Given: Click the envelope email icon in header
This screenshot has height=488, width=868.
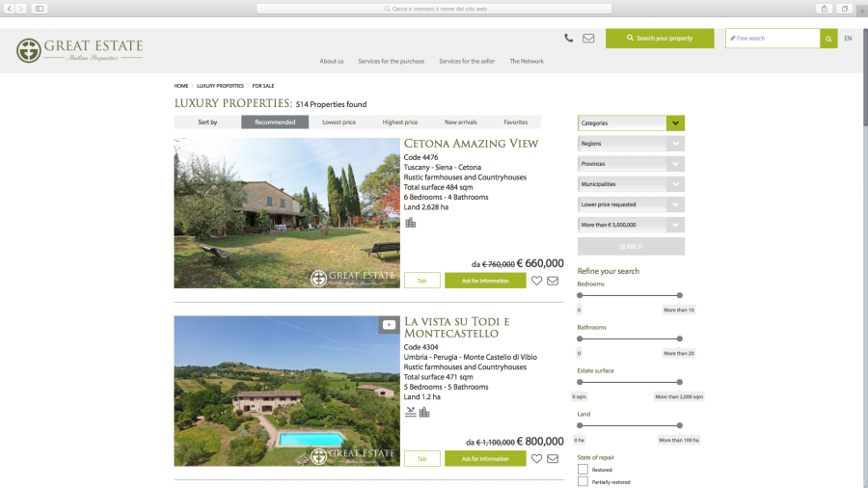Looking at the screenshot, I should coord(588,39).
